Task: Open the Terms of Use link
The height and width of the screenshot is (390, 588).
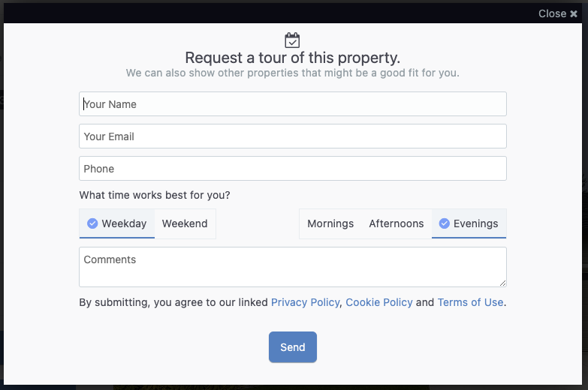Action: point(470,302)
